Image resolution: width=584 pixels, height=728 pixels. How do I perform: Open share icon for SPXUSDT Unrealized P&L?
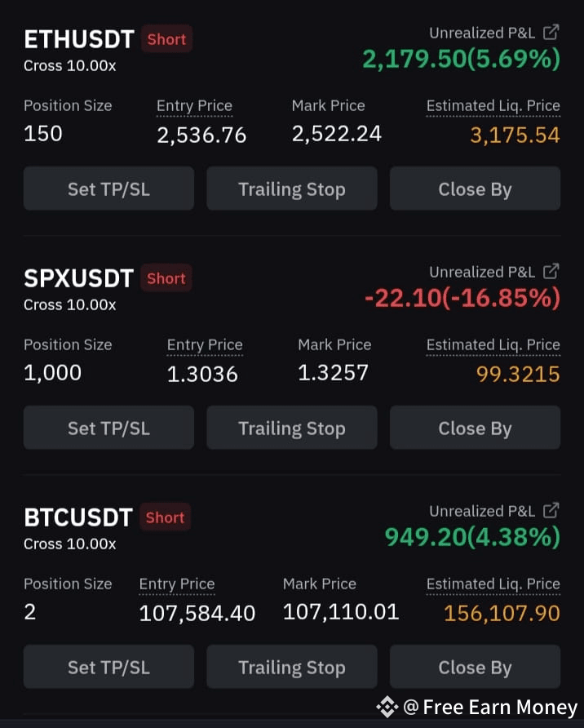pyautogui.click(x=551, y=272)
